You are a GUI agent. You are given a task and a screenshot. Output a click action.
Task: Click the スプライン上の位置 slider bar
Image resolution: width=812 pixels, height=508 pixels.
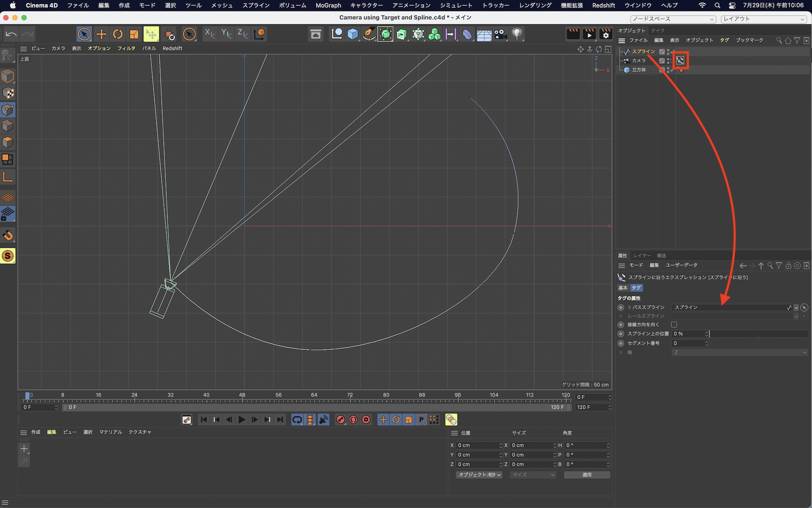point(758,334)
